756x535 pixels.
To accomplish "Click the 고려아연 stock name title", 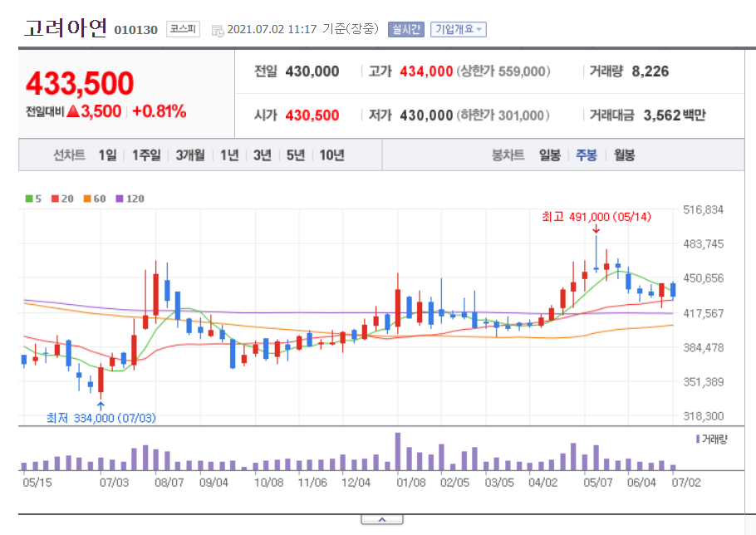I will 66,28.
